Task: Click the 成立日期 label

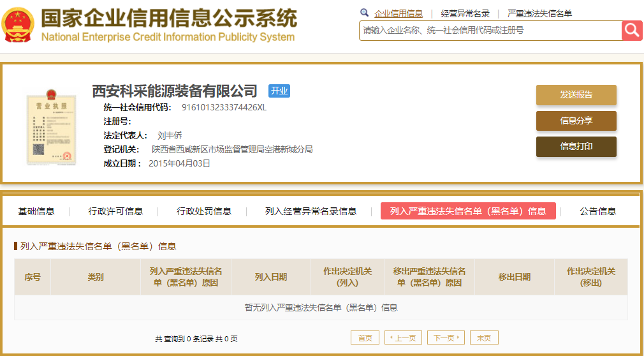Action: 122,163
